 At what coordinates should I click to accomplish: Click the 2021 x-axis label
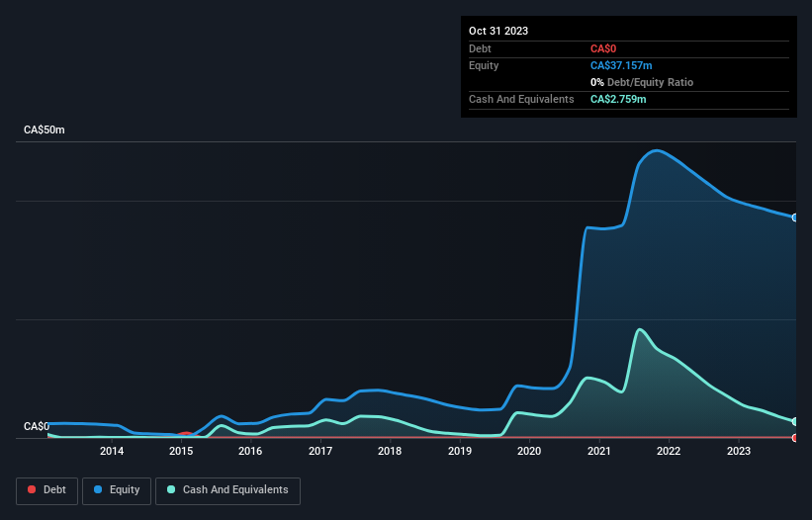coord(599,451)
